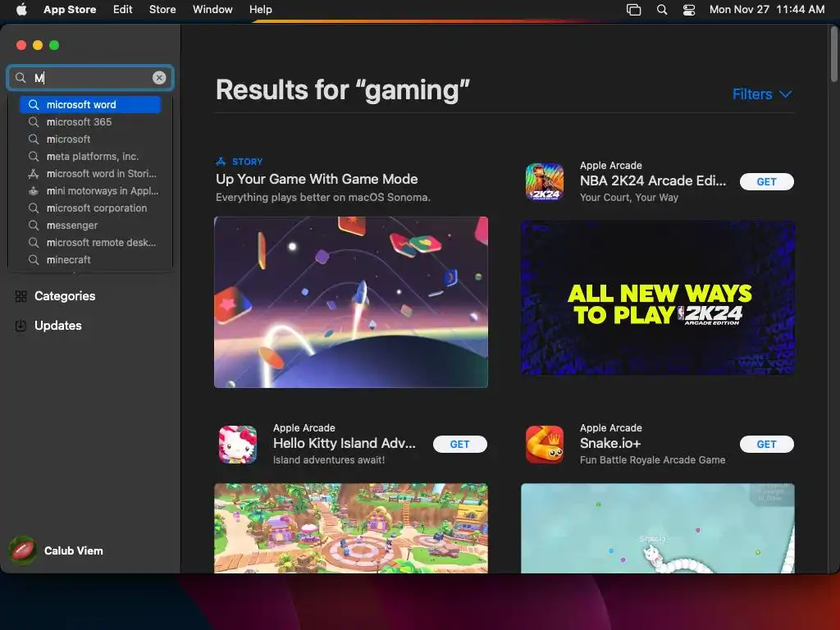
Task: Click the search glyph beside 'messenger'
Action: [33, 225]
